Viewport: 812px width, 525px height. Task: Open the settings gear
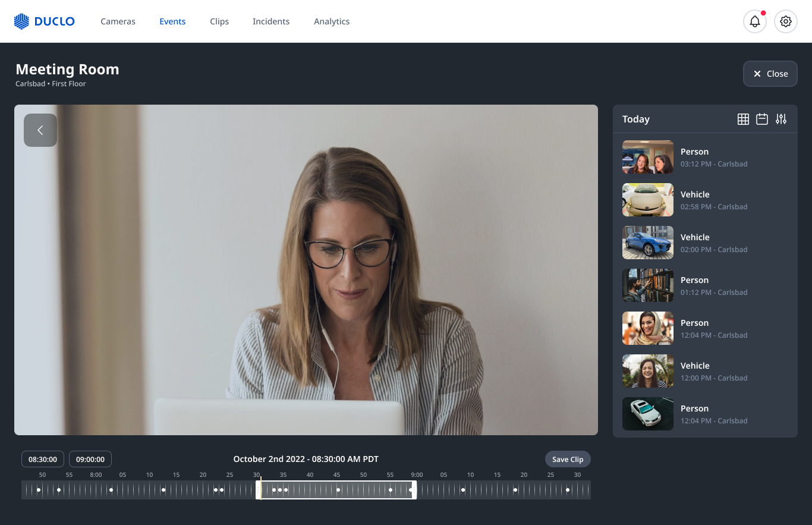click(786, 21)
